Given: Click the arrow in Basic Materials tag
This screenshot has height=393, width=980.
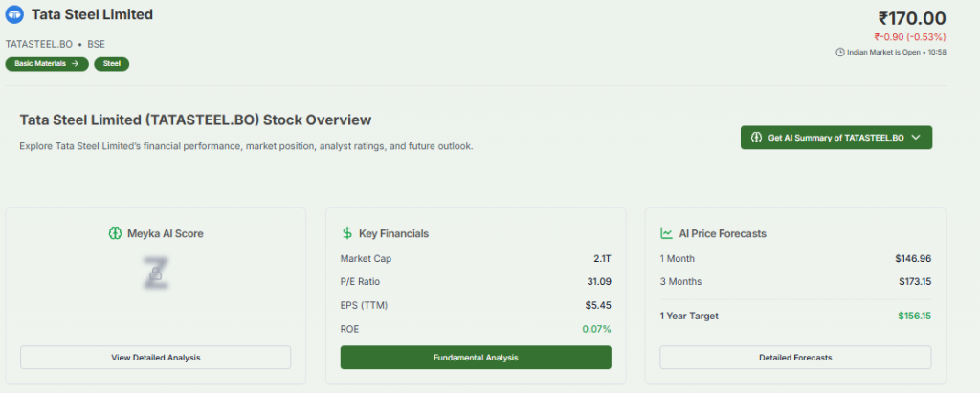Looking at the screenshot, I should (75, 64).
